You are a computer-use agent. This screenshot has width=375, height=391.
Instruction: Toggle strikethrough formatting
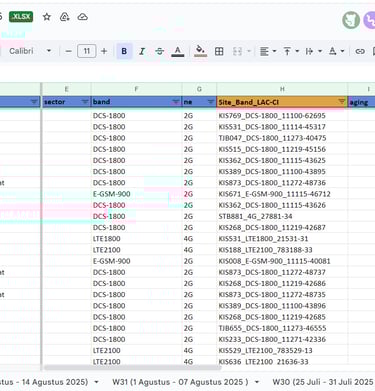(x=160, y=51)
